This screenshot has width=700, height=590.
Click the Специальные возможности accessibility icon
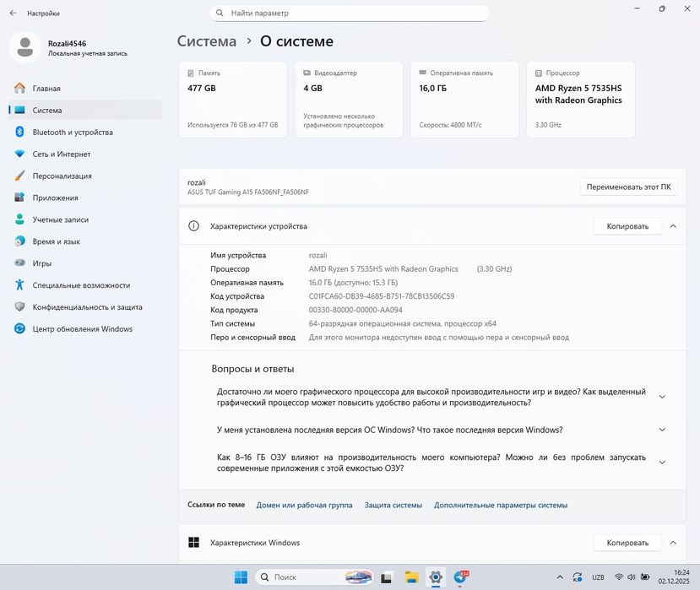(x=19, y=284)
